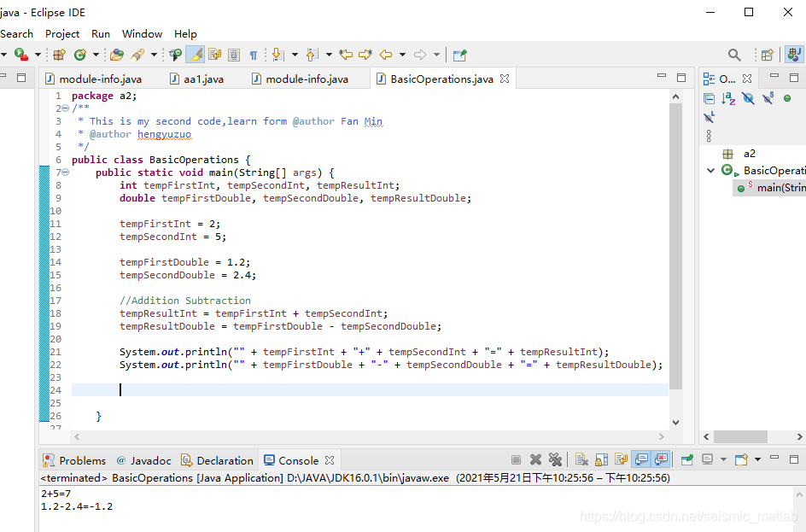Viewport: 806px width, 532px height.
Task: Toggle Word Wrap in the editor toolbar
Action: [x=214, y=55]
